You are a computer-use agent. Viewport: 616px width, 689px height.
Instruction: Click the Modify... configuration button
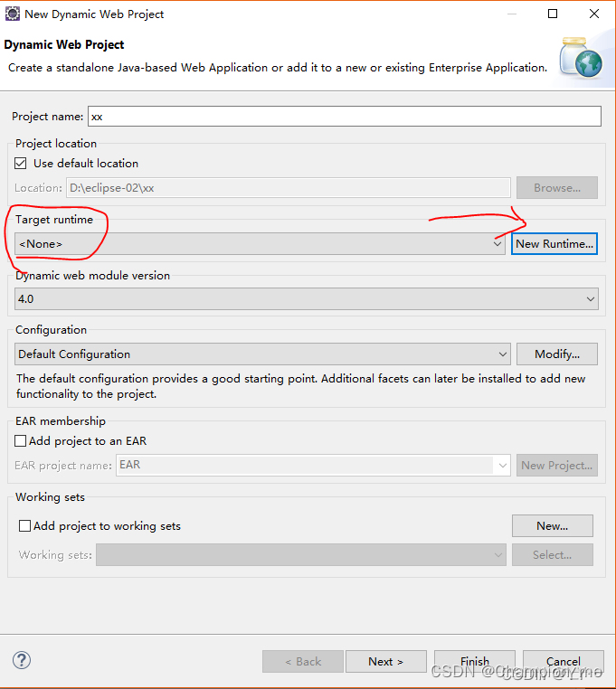pyautogui.click(x=557, y=354)
